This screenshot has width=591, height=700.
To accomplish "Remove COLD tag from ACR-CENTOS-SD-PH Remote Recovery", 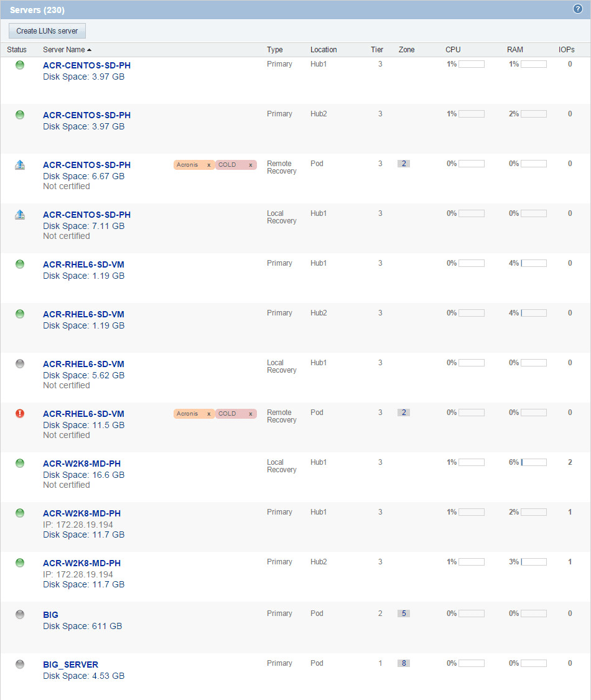I will pyautogui.click(x=251, y=165).
